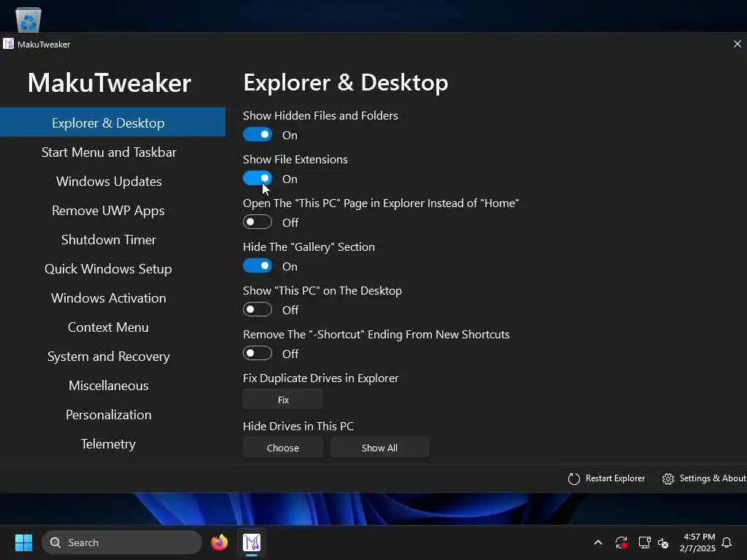
Task: Click the muted volume tray icon
Action: tap(663, 542)
